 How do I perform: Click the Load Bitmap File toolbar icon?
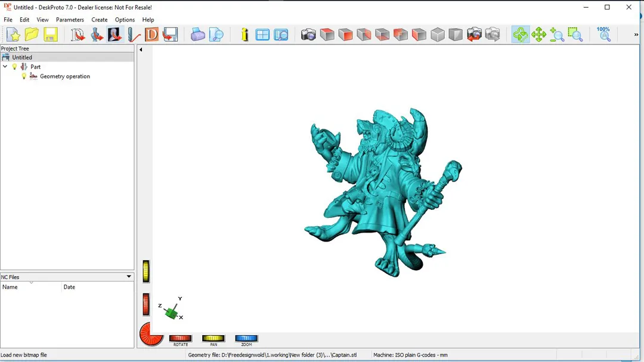114,35
